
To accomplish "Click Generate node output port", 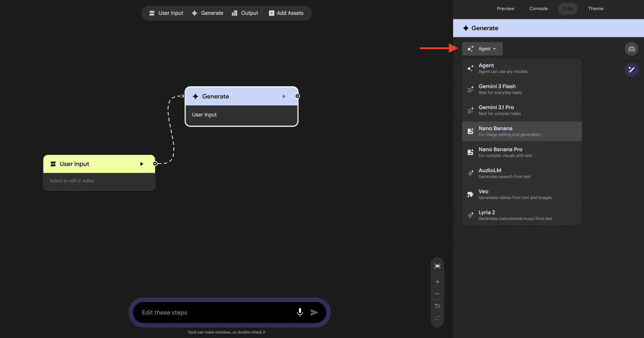I will [x=297, y=96].
